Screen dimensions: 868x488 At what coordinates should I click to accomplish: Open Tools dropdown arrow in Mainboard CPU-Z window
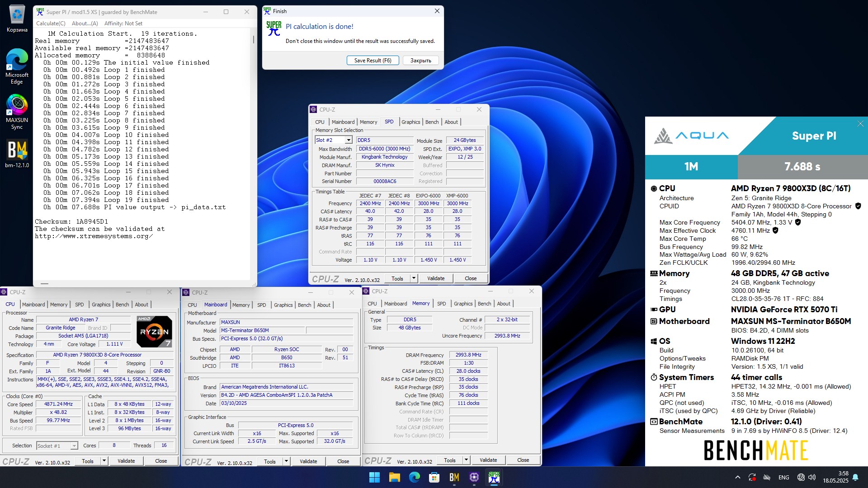(286, 461)
